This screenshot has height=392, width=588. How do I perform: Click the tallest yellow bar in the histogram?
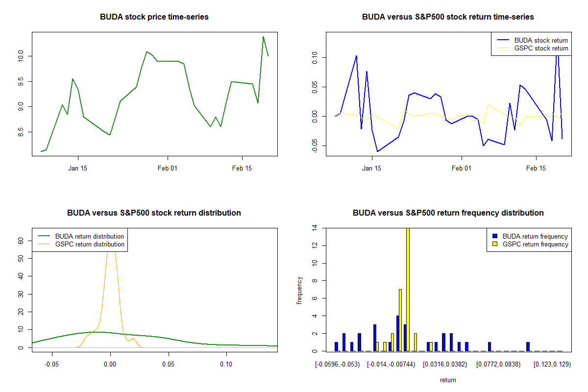point(408,289)
